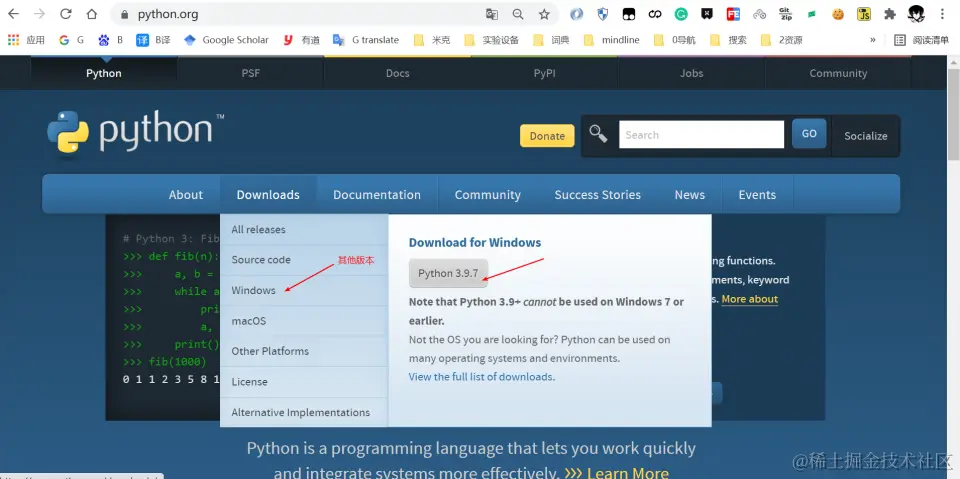960x479 pixels.
Task: Open the blue shield extension
Action: click(602, 14)
